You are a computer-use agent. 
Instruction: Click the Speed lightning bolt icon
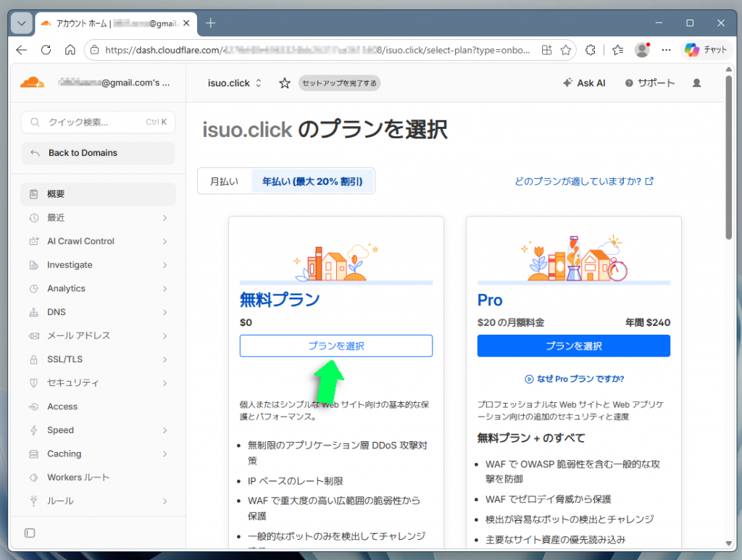click(x=33, y=430)
